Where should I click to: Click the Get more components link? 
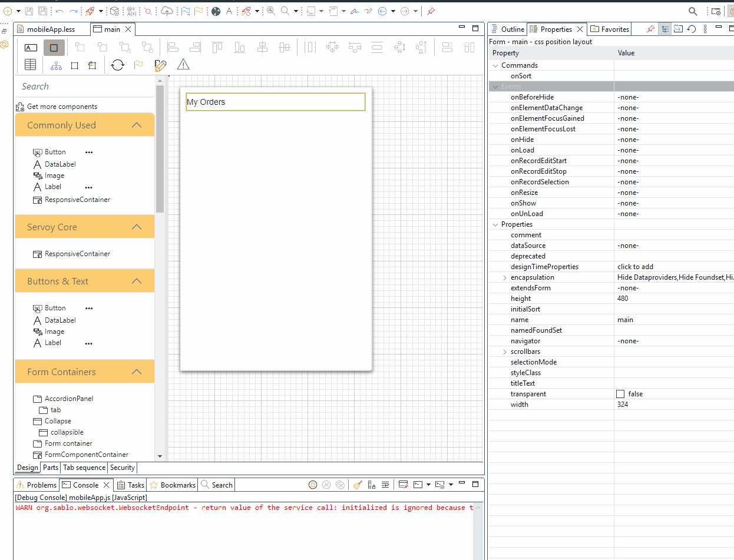(62, 107)
